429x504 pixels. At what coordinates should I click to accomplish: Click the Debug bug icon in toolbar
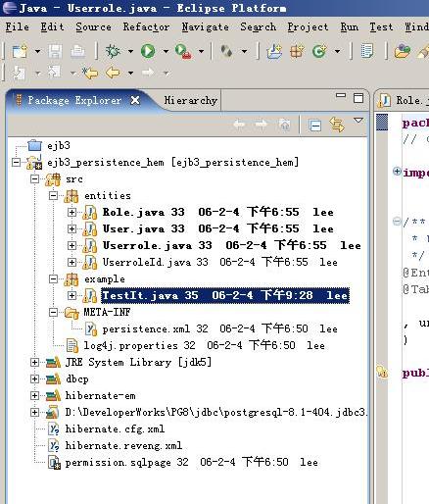(114, 52)
